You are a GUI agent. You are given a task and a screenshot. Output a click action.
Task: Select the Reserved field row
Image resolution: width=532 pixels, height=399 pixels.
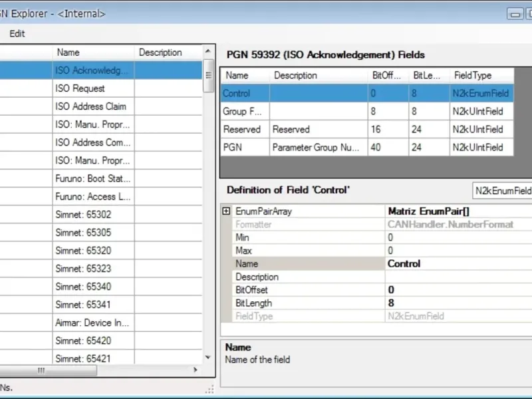click(367, 129)
